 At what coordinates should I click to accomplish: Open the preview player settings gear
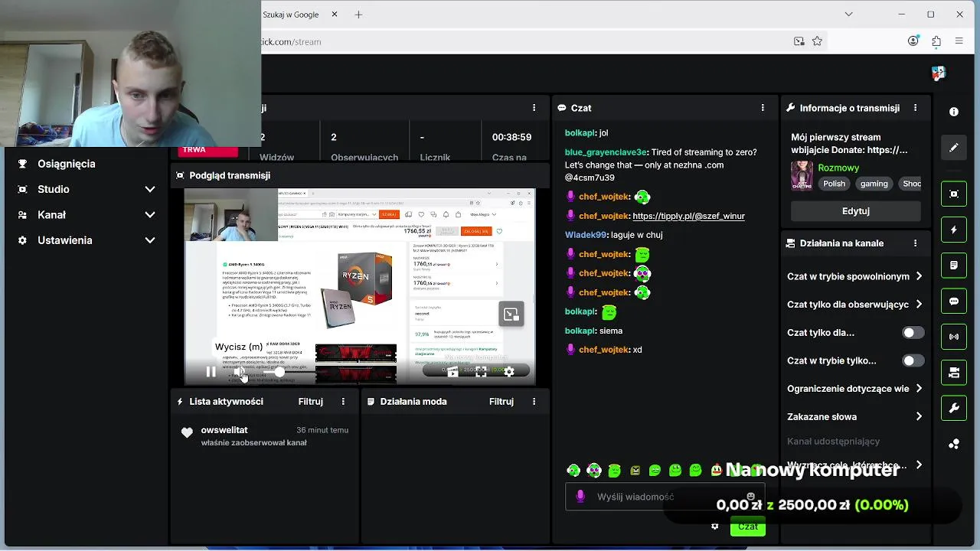point(509,372)
